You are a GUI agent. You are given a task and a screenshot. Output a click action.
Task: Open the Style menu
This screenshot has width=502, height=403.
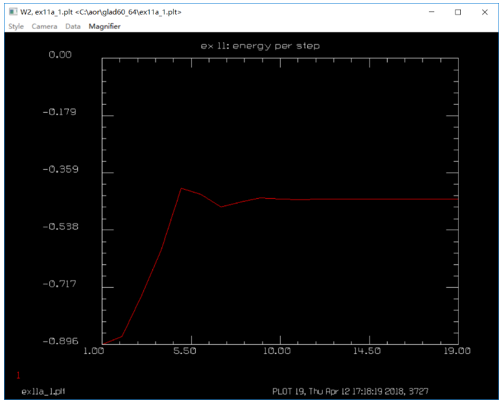(x=16, y=26)
